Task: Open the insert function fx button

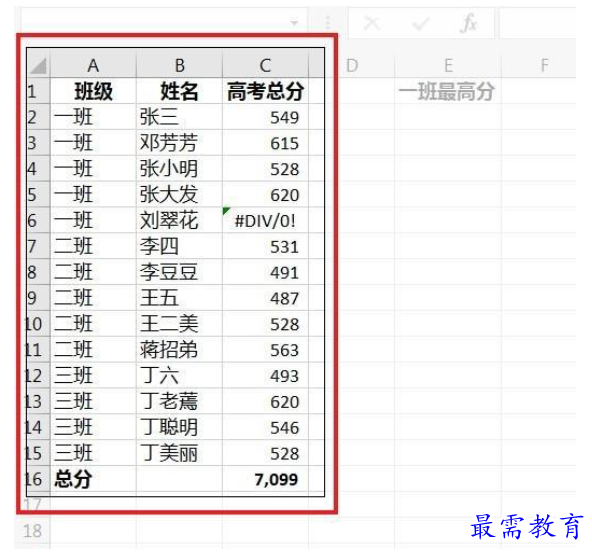Action: 469,23
